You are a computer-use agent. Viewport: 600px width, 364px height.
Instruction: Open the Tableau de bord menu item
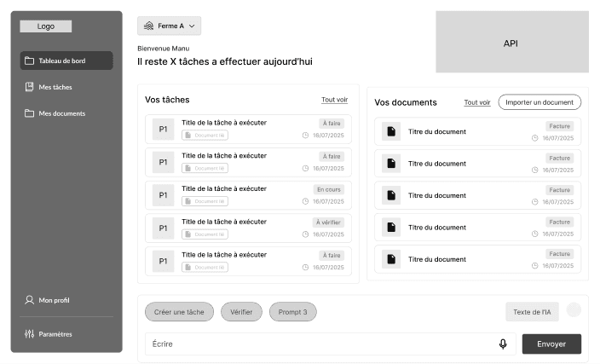[66, 61]
